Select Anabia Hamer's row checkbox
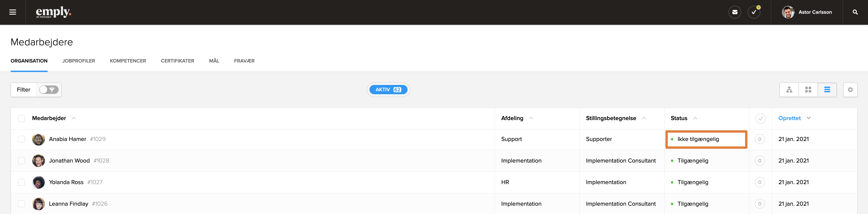The image size is (868, 214). [22, 139]
